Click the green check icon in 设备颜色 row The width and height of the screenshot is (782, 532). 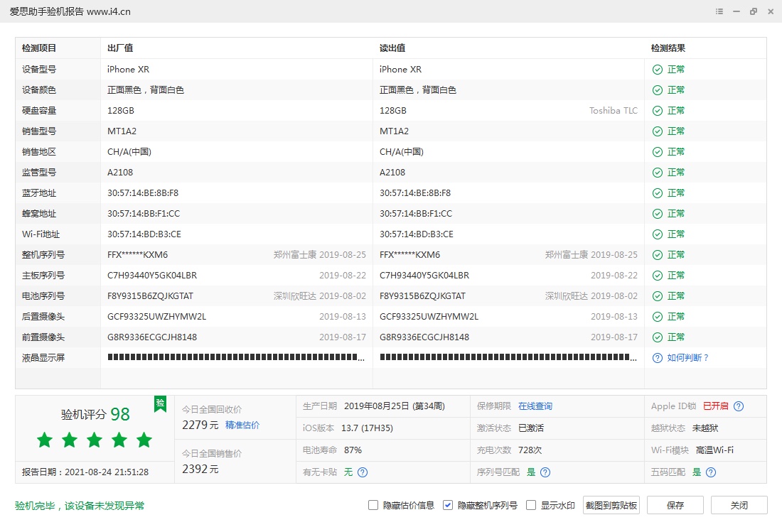[x=658, y=90]
